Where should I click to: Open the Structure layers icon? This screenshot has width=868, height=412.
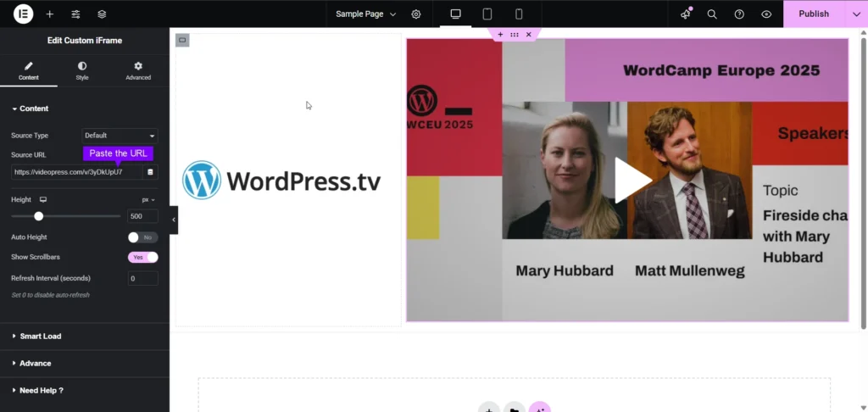click(102, 14)
